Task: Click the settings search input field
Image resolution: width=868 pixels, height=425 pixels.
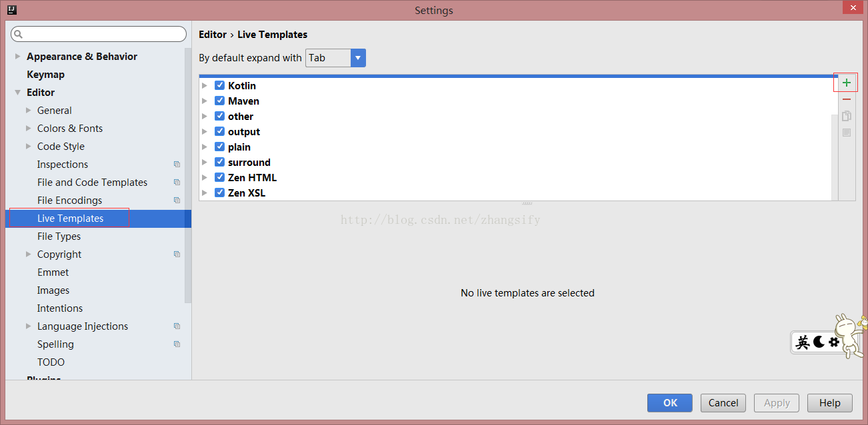Action: point(99,34)
